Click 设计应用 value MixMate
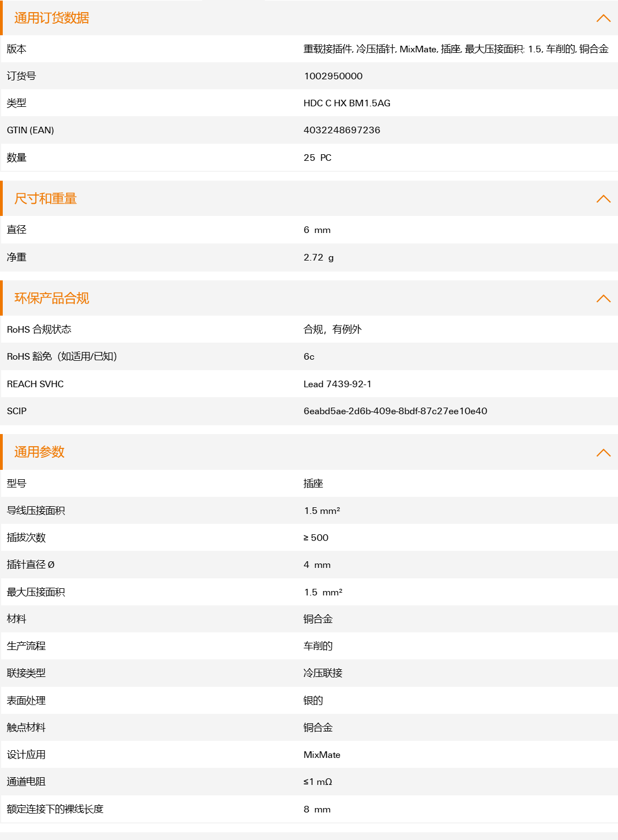This screenshot has height=840, width=618. click(x=322, y=755)
